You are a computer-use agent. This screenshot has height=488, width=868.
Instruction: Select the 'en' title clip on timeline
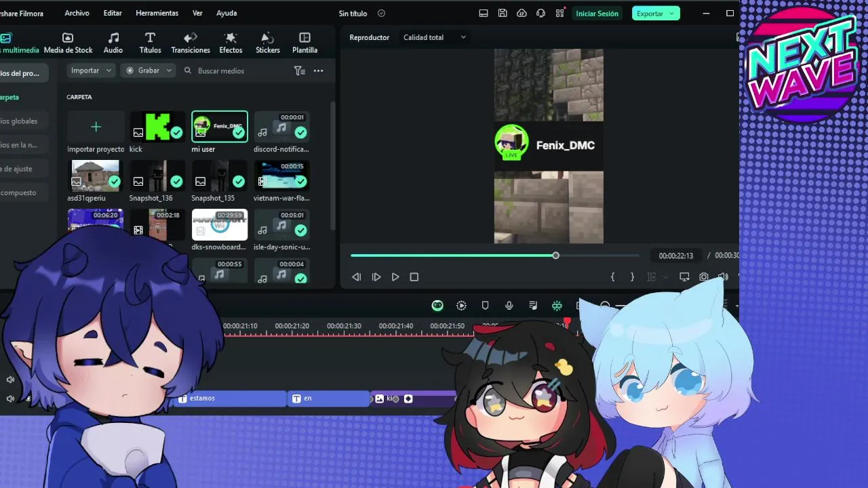tap(329, 399)
